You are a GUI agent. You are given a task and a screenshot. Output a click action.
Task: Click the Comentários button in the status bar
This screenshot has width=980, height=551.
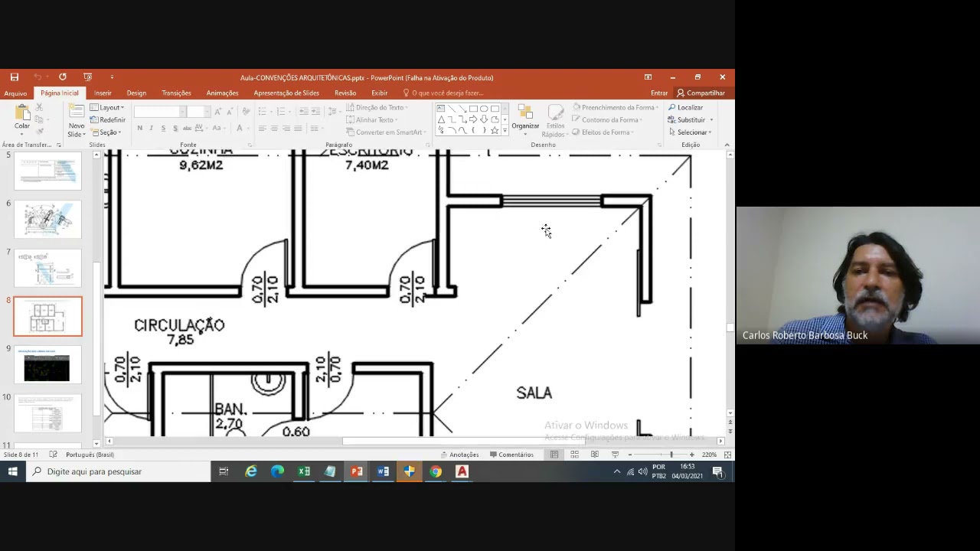(x=511, y=455)
